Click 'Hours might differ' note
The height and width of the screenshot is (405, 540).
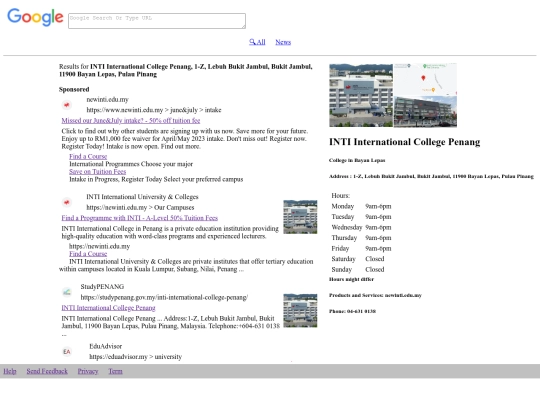(351, 279)
